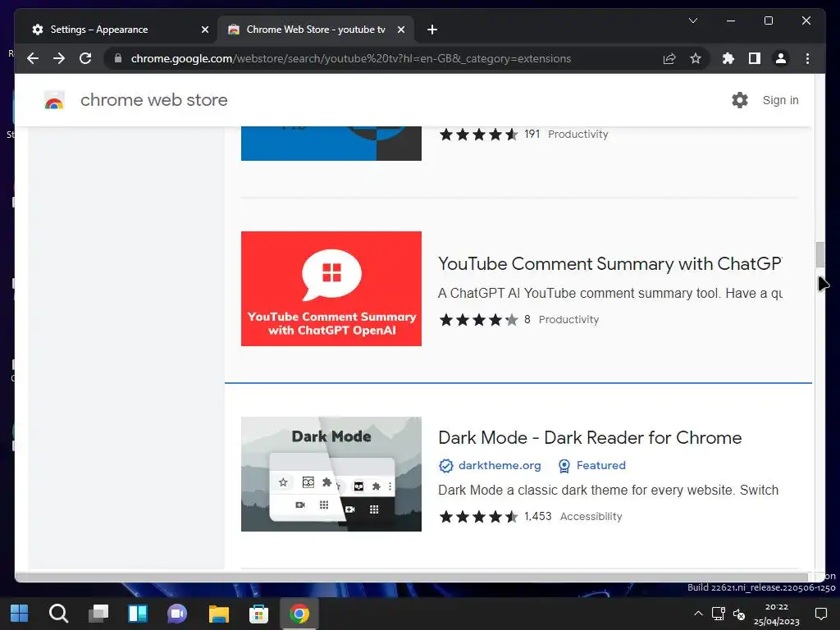Click the chrome web store title
This screenshot has height=630, width=840.
click(x=154, y=100)
